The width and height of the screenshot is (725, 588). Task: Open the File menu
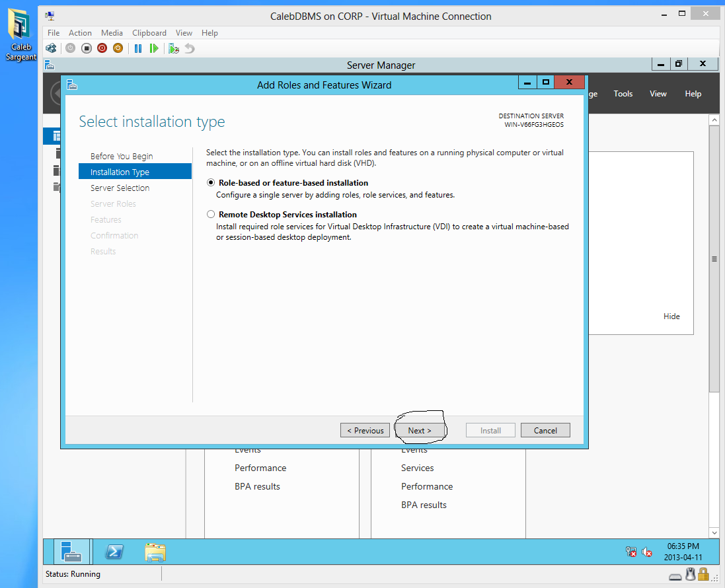pyautogui.click(x=54, y=33)
